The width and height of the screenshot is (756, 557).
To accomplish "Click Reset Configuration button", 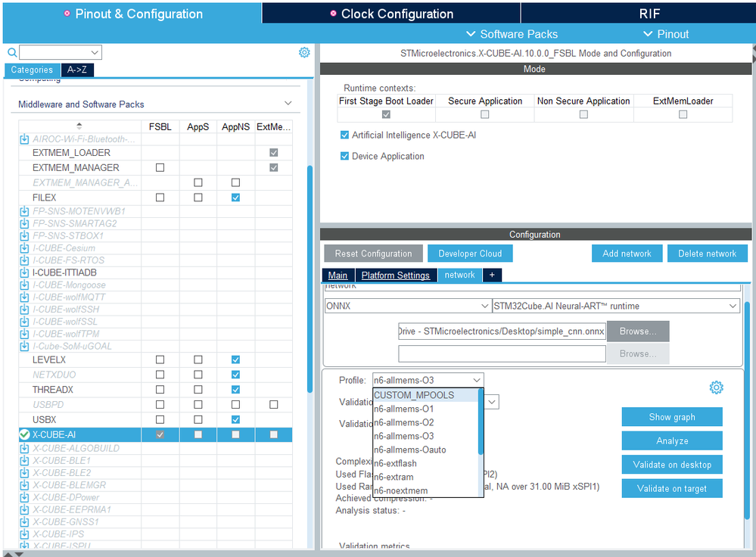I will tap(373, 254).
